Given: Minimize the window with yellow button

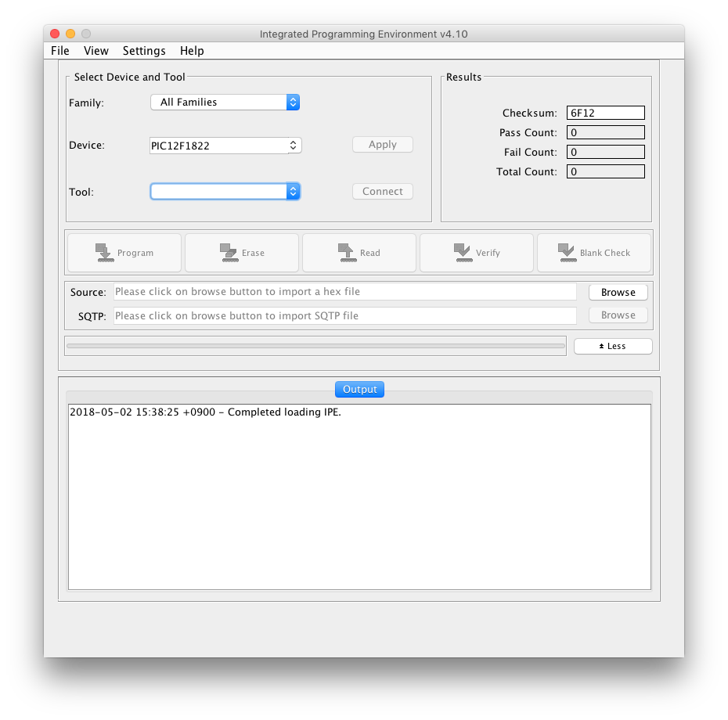Looking at the screenshot, I should pyautogui.click(x=70, y=34).
